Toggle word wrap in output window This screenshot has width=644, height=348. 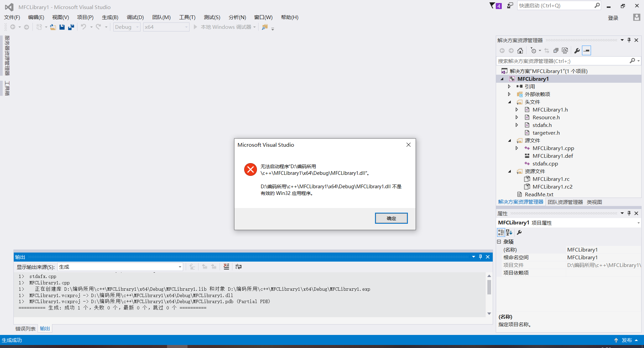pyautogui.click(x=238, y=267)
